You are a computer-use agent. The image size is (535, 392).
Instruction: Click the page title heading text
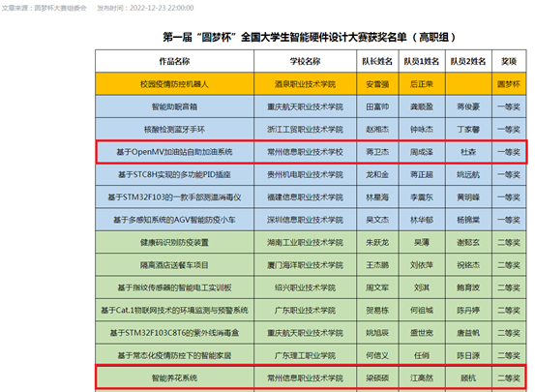tap(309, 37)
